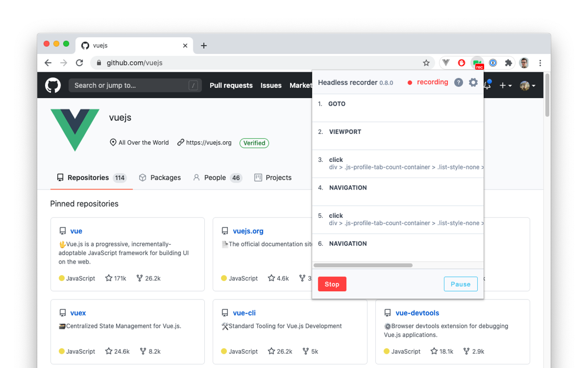Open the vue-devtools repository link
This screenshot has height=368, width=588.
pos(417,313)
